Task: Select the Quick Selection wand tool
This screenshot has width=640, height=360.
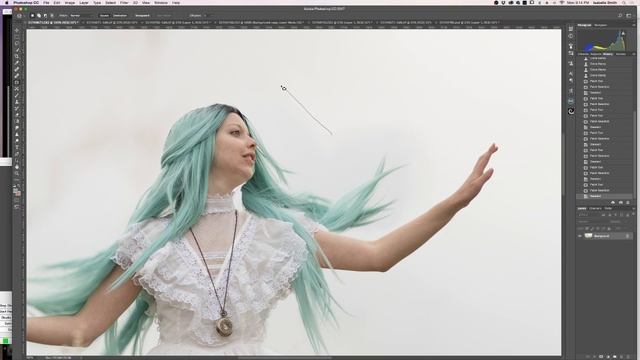Action: click(17, 50)
